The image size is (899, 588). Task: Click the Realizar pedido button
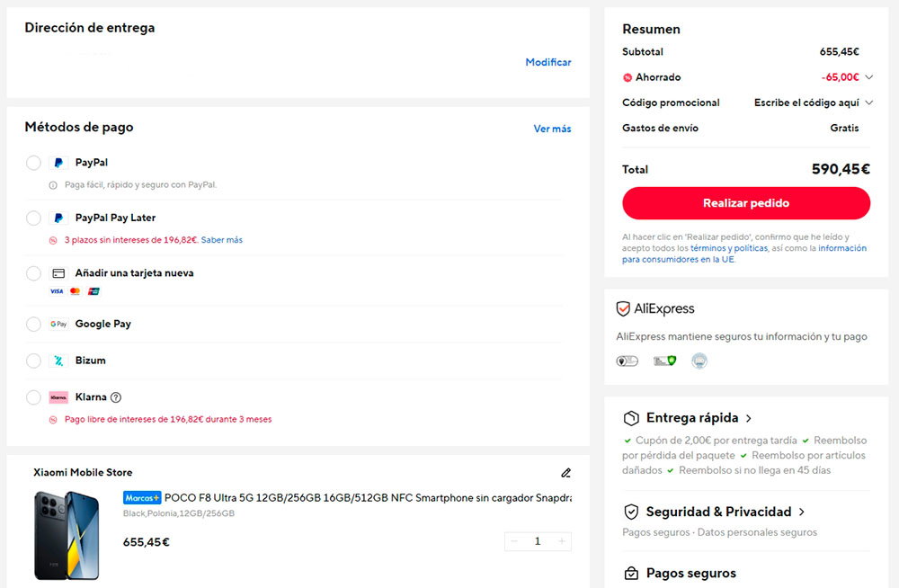tap(746, 203)
